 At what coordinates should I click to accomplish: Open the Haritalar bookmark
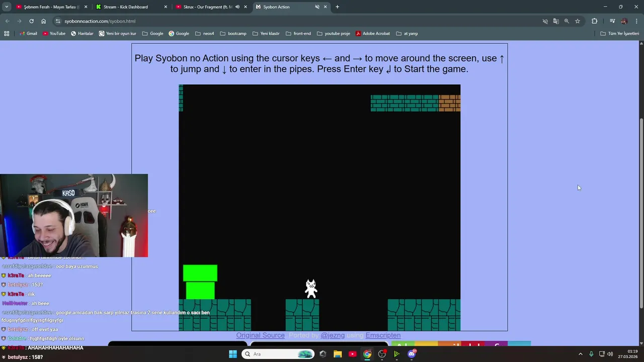pos(82,34)
